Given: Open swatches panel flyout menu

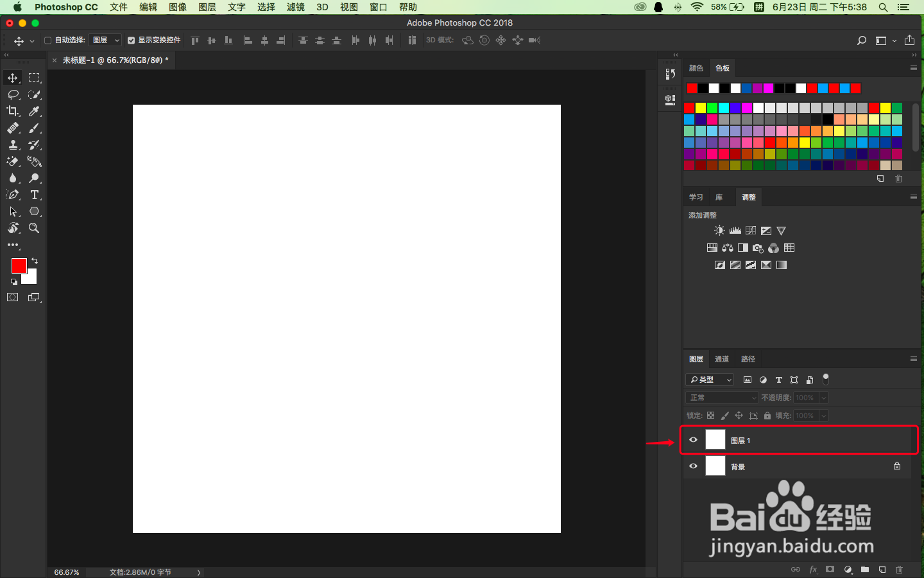Looking at the screenshot, I should [x=914, y=67].
